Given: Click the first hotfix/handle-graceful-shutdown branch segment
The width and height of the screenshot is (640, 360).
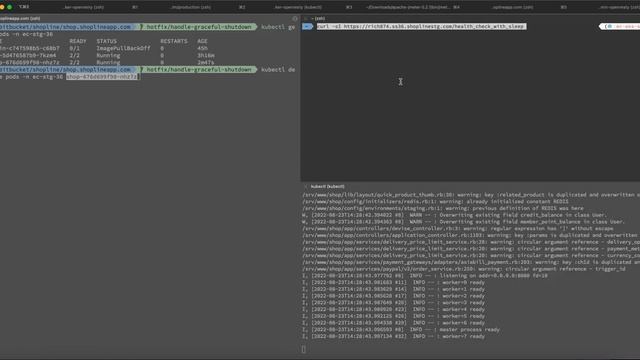Looking at the screenshot, I should (199, 27).
